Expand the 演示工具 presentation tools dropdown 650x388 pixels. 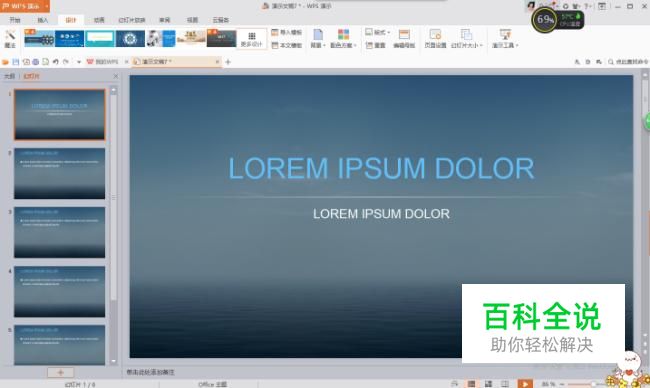coord(505,39)
